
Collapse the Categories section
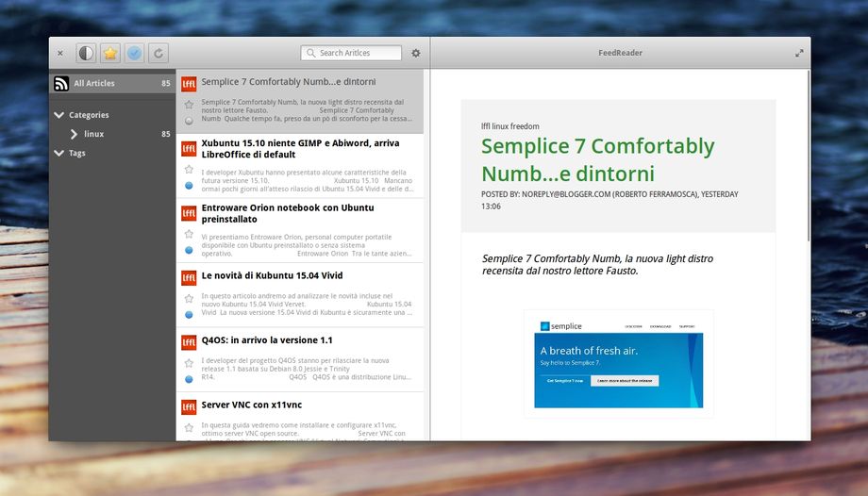pyautogui.click(x=59, y=115)
